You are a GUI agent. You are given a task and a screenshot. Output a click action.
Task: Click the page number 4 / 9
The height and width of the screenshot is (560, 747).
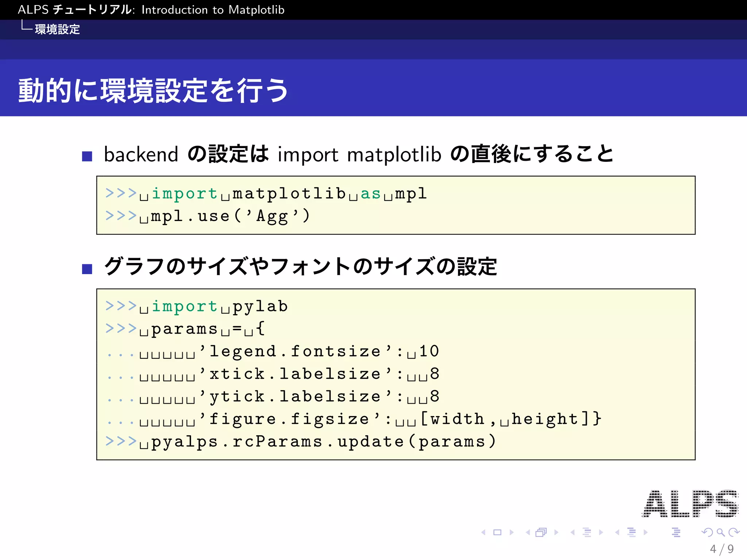pos(722,549)
